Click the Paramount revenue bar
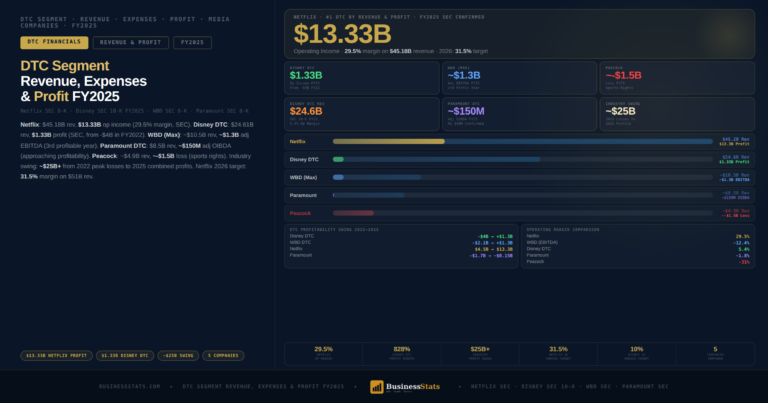768x403 pixels. click(369, 195)
